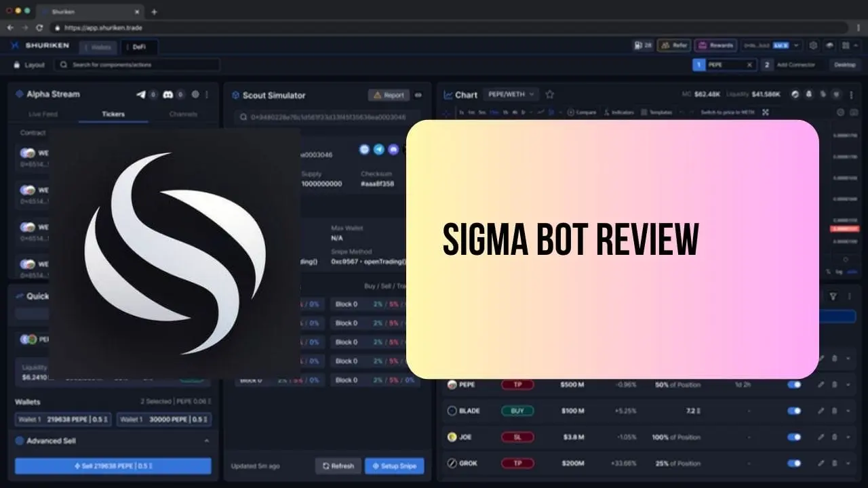Click the Report button in Scout Simulator
Screen dimensions: 868x488
click(x=389, y=95)
